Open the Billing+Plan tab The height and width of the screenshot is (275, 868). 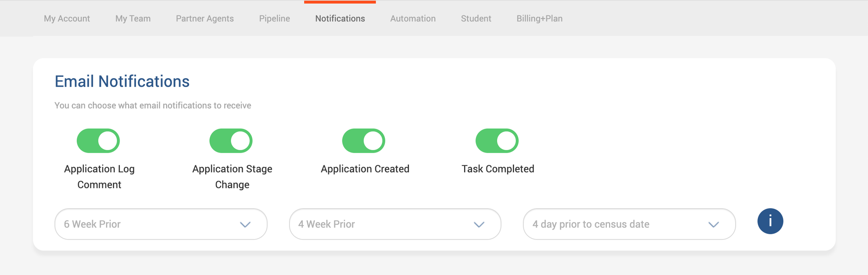click(x=540, y=19)
